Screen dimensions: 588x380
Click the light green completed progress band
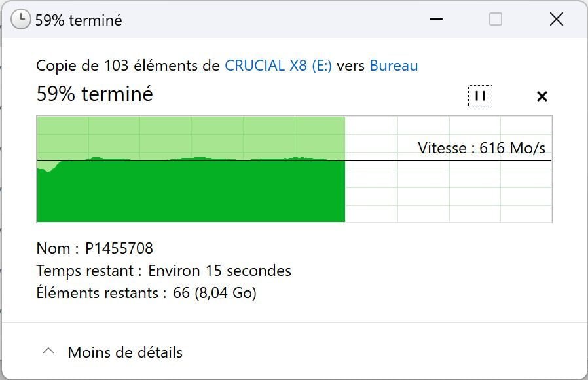[190, 136]
